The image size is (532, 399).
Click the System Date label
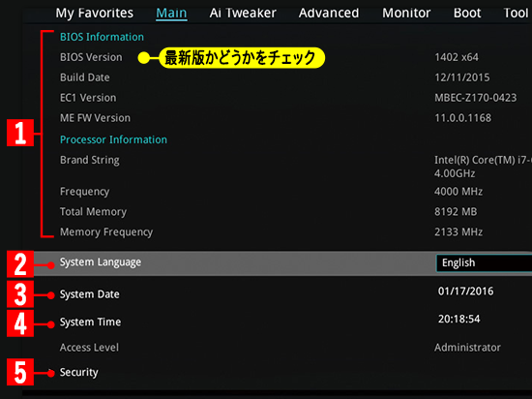[x=90, y=294]
